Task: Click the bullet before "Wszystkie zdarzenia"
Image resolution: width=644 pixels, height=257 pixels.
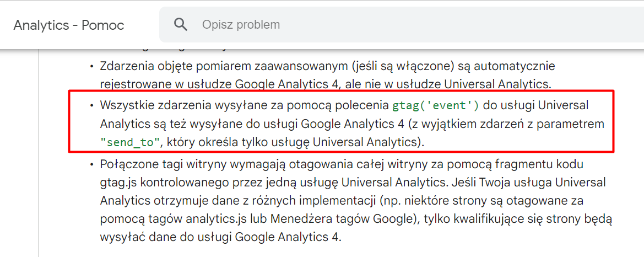Action: tap(92, 105)
